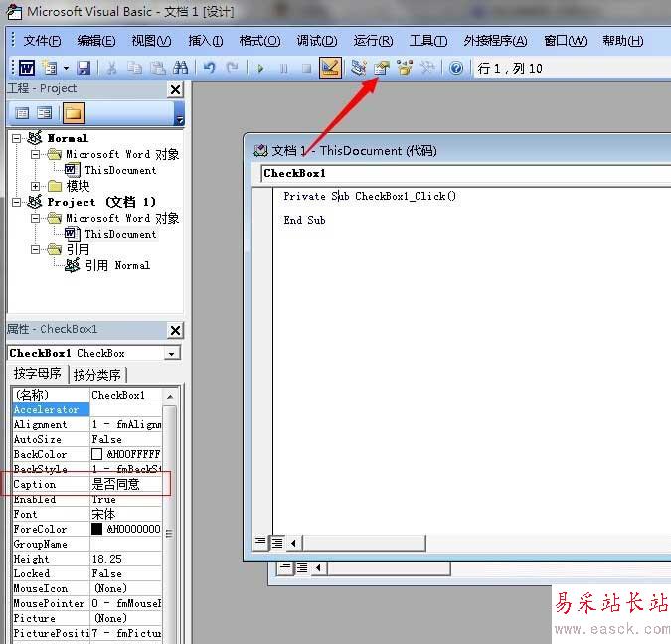Click the End Sub line in code

(304, 220)
